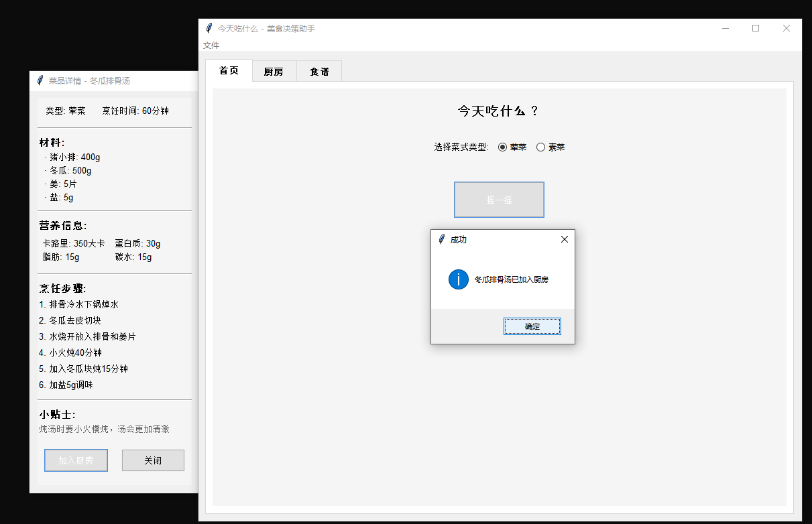Click the 摇一摇 button
812x524 pixels.
click(499, 200)
